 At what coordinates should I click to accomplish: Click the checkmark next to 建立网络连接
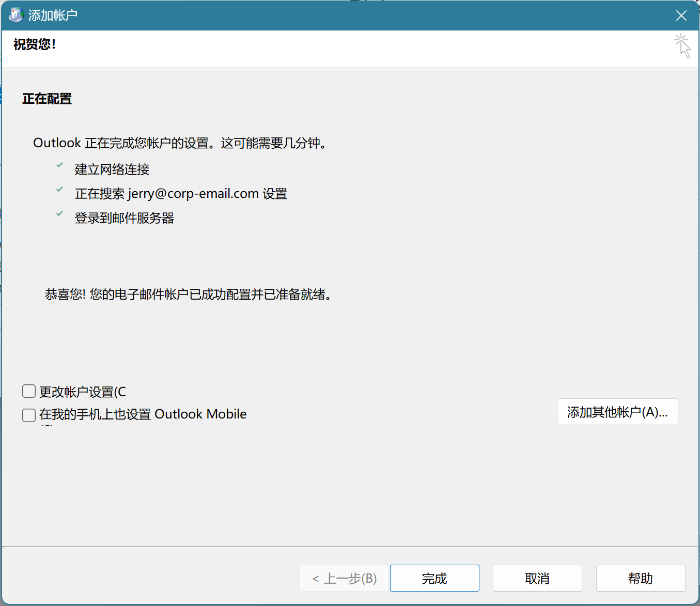point(60,165)
